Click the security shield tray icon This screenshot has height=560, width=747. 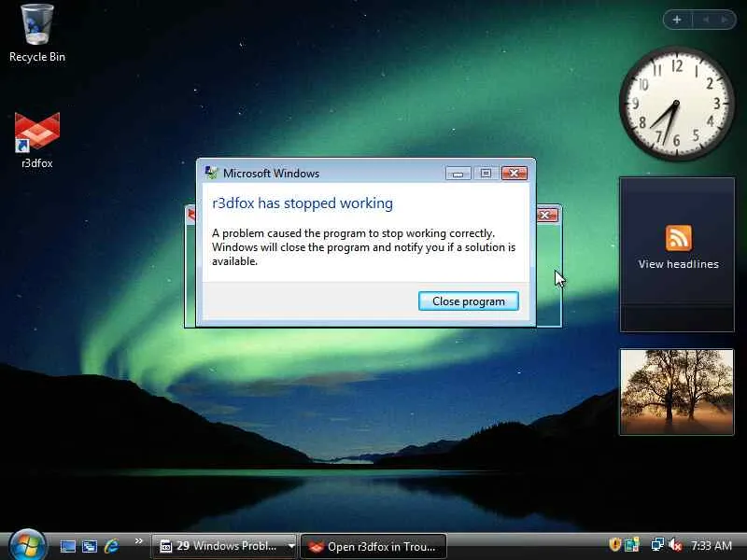click(615, 545)
